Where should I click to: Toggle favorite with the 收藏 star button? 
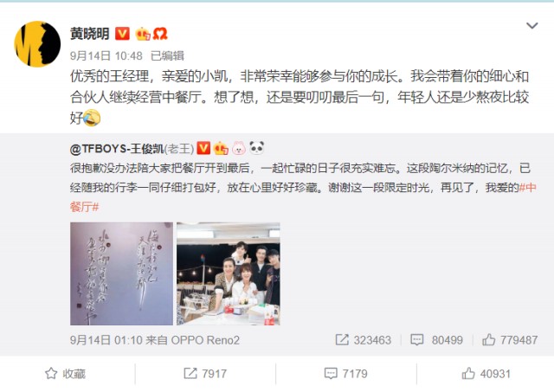click(66, 374)
